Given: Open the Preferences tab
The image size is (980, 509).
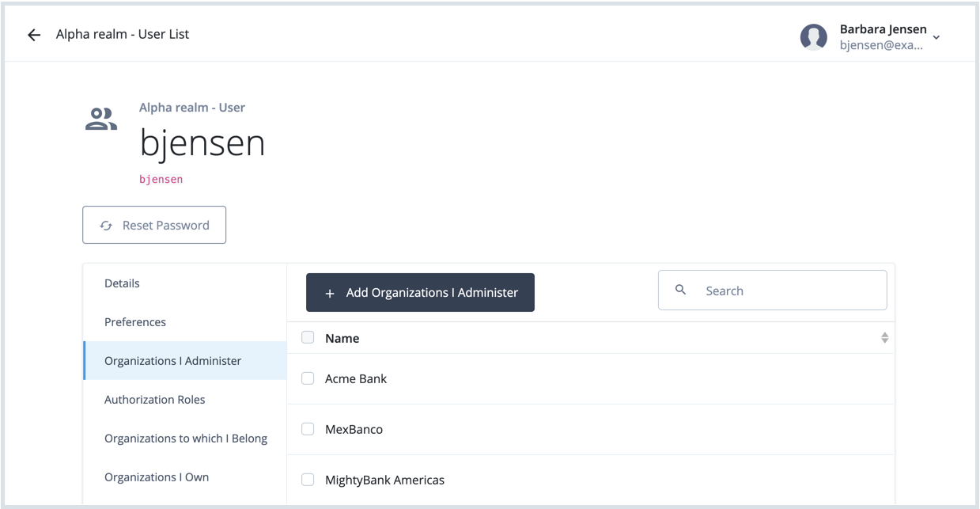Looking at the screenshot, I should coord(134,321).
